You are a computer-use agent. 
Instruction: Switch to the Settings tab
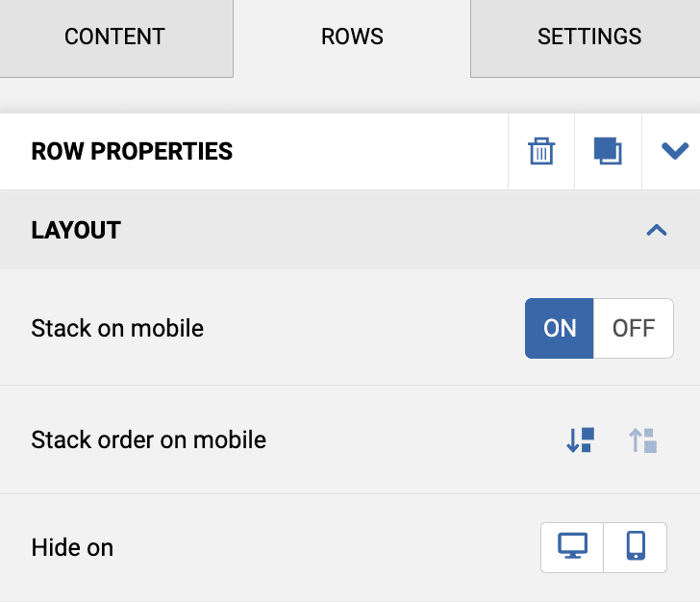point(588,38)
